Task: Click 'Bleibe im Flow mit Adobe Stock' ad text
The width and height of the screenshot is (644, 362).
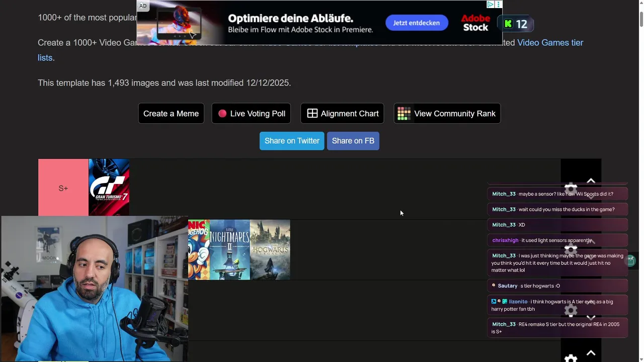Action: point(300,30)
